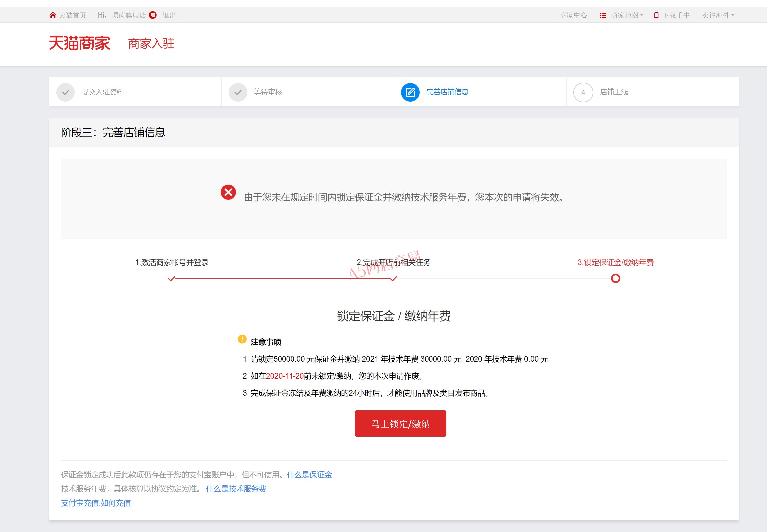Open the 什么是保证金 link
Viewport: 767px width, 532px height.
pos(309,475)
